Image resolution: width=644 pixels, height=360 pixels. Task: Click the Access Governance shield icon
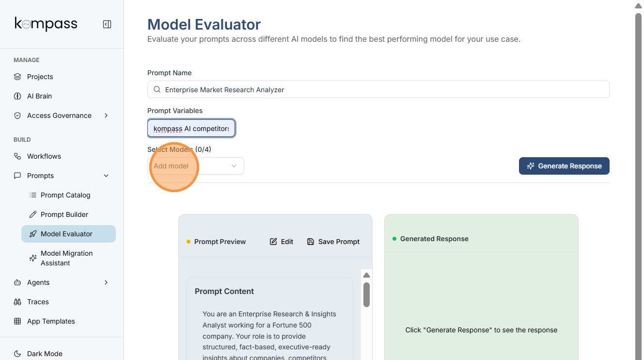click(x=17, y=115)
